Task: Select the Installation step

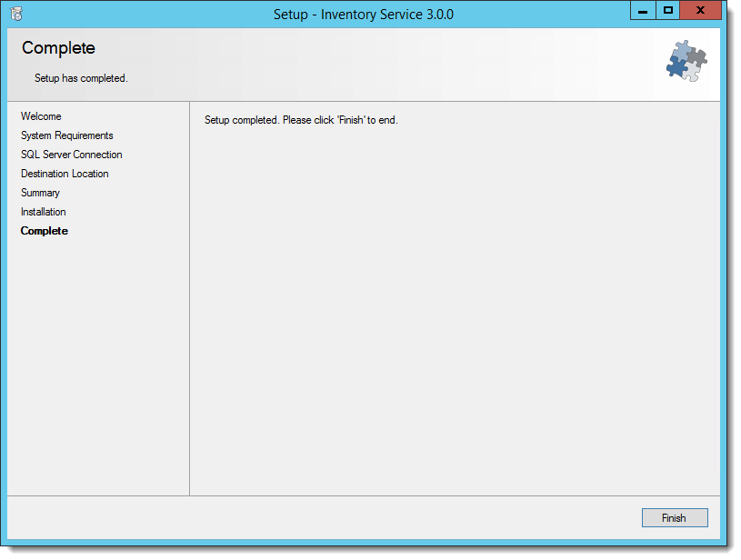Action: tap(44, 212)
